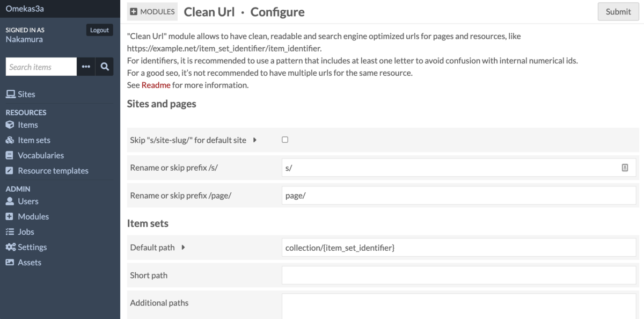This screenshot has width=644, height=319.
Task: Click the Vocabularies book icon
Action: (10, 155)
